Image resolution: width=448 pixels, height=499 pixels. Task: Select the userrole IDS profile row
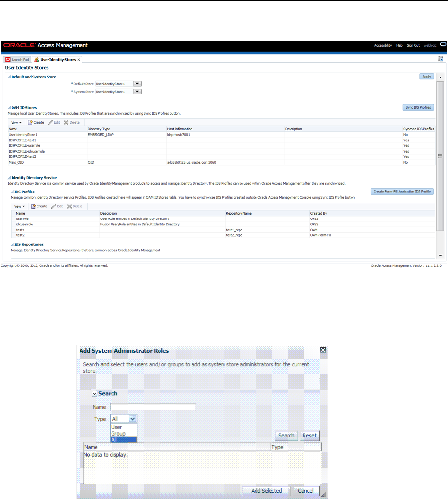(223, 219)
